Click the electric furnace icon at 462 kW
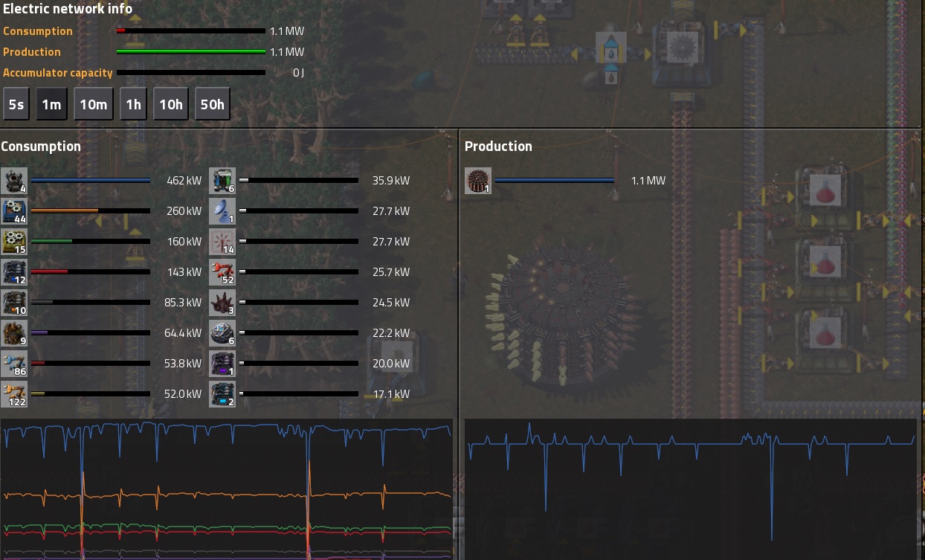This screenshot has width=925, height=560. point(14,181)
